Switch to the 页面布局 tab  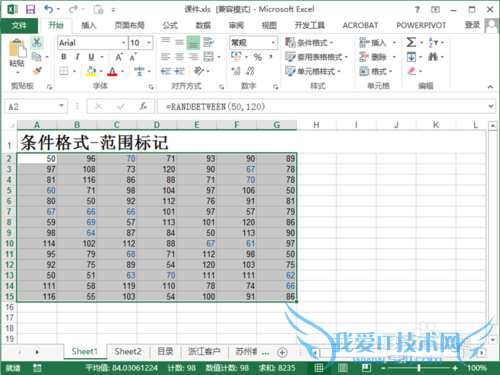[129, 25]
